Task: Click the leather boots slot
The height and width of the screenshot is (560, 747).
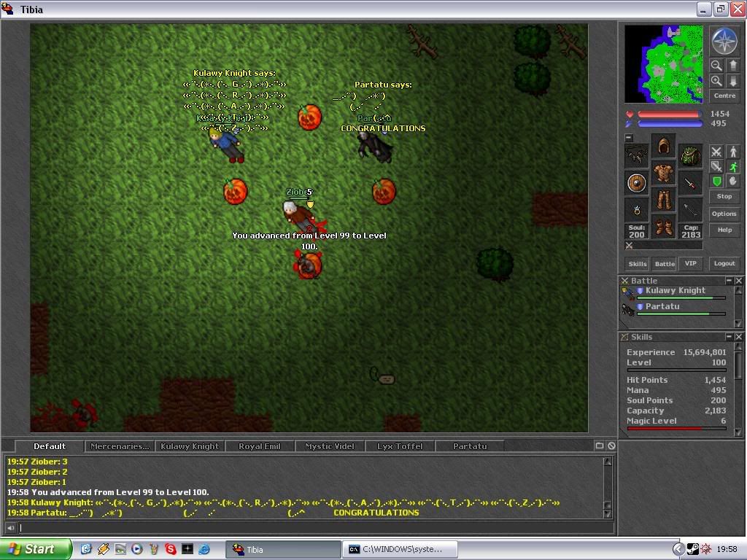Action: [663, 227]
